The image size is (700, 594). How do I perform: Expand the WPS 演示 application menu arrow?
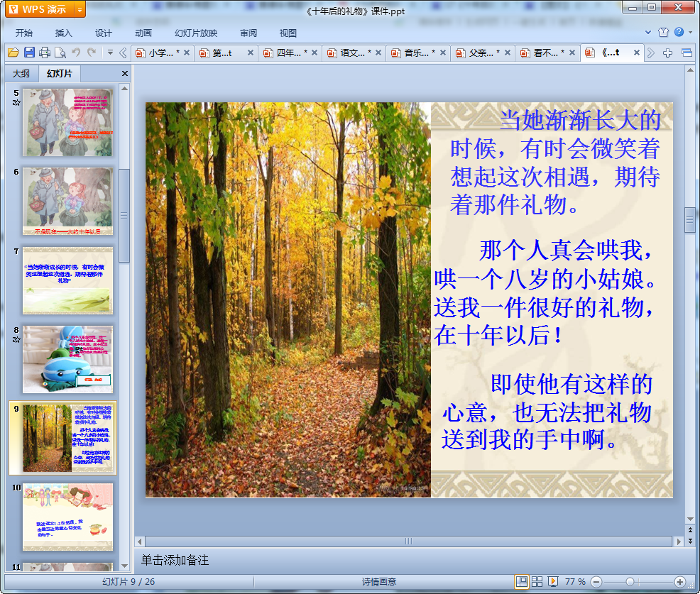pyautogui.click(x=79, y=9)
